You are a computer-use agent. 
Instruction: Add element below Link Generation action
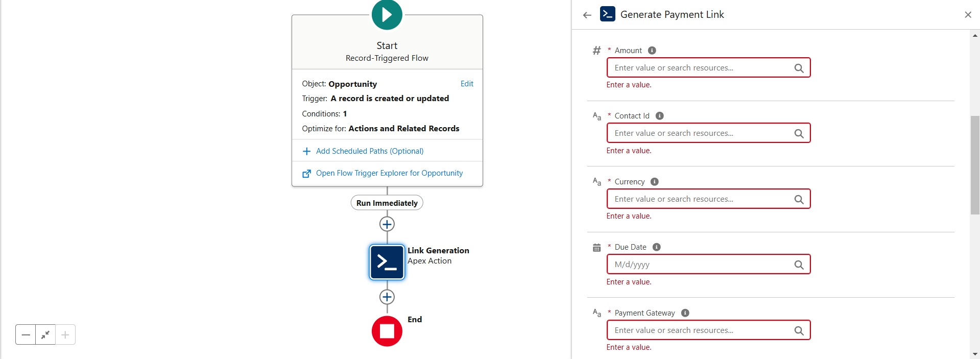(387, 297)
